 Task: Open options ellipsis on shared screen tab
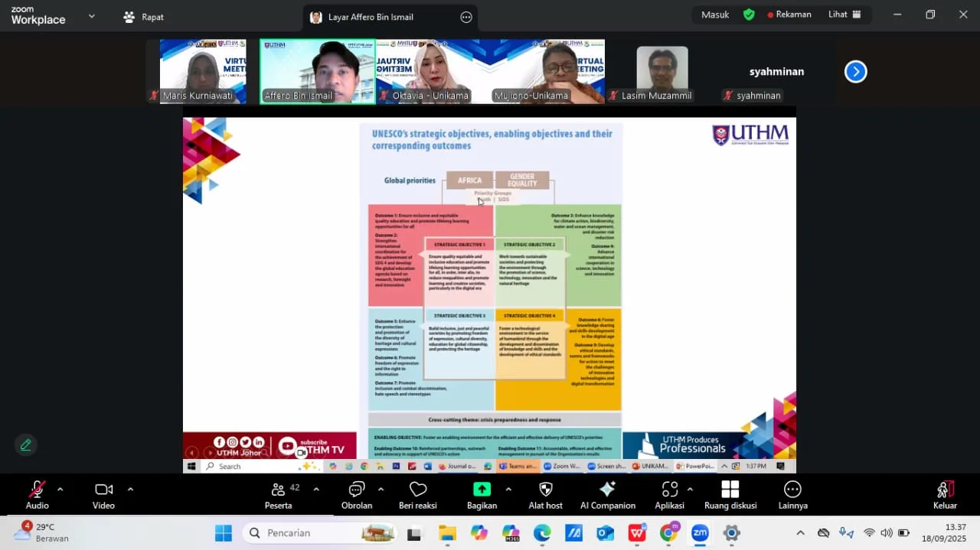[x=466, y=17]
